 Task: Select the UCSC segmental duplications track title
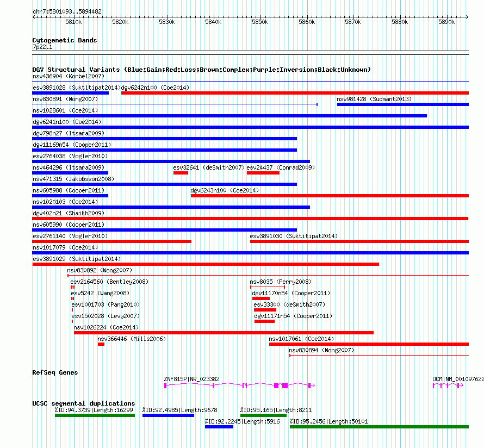tap(84, 403)
